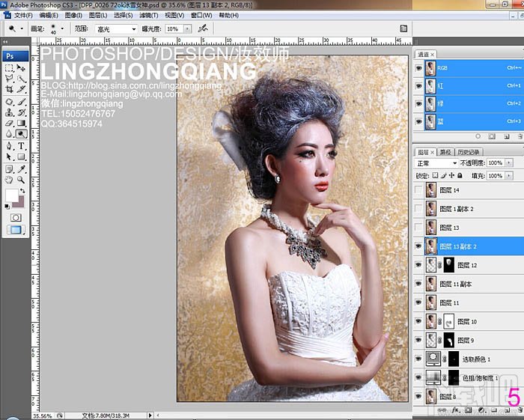Select the Magic Wand tool
This screenshot has height=420, width=524.
(21, 79)
